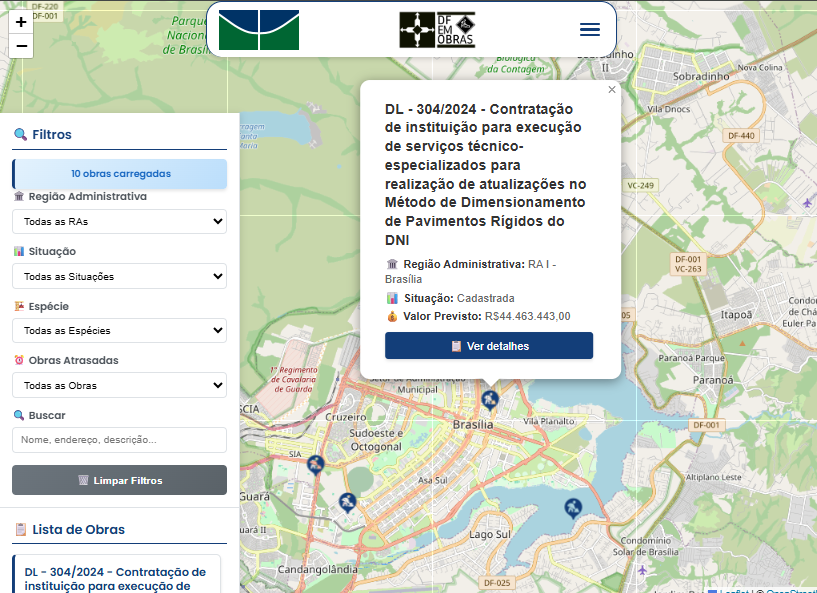Click the Lista de Obras heading
Image resolution: width=817 pixels, height=593 pixels.
pos(79,529)
